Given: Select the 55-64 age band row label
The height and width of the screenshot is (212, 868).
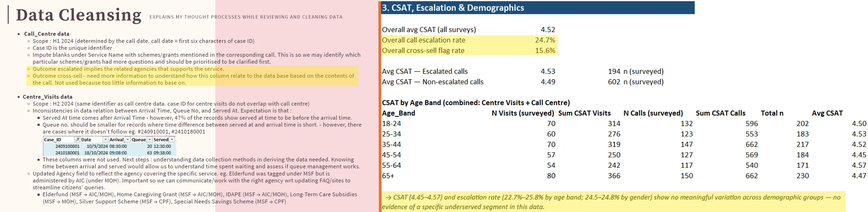Looking at the screenshot, I should tap(392, 166).
